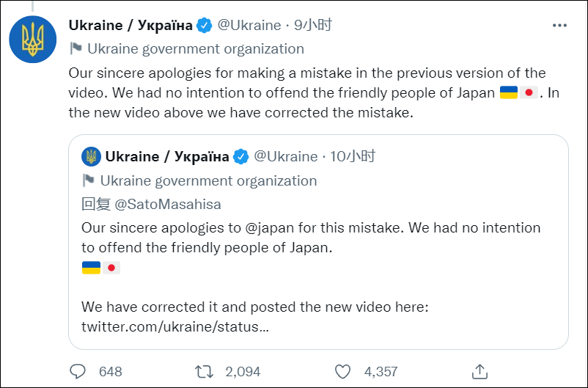Click the Ukraine government organization label

click(195, 49)
